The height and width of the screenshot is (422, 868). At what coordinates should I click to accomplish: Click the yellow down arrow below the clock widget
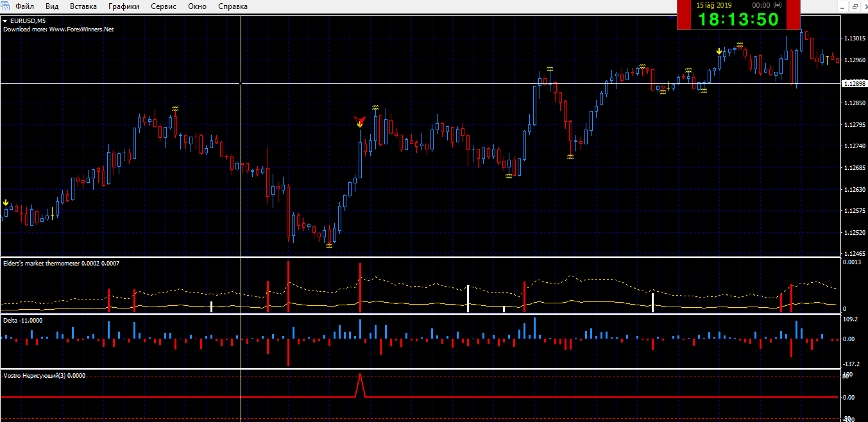click(x=719, y=51)
